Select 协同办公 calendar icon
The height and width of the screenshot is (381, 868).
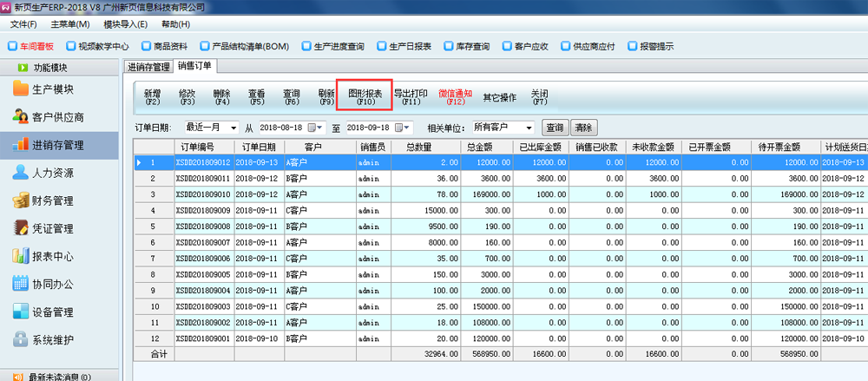20,284
